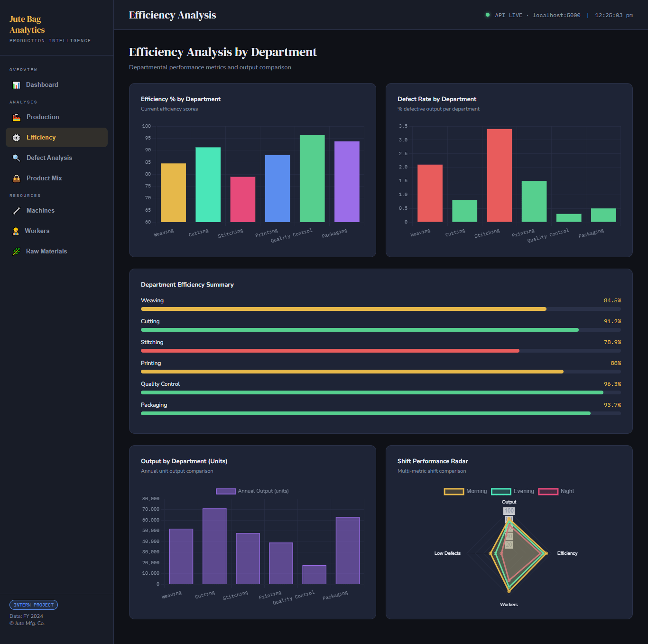Viewport: 648px width, 644px height.
Task: Click the Jute Bag Analytics logo title
Action: point(27,25)
